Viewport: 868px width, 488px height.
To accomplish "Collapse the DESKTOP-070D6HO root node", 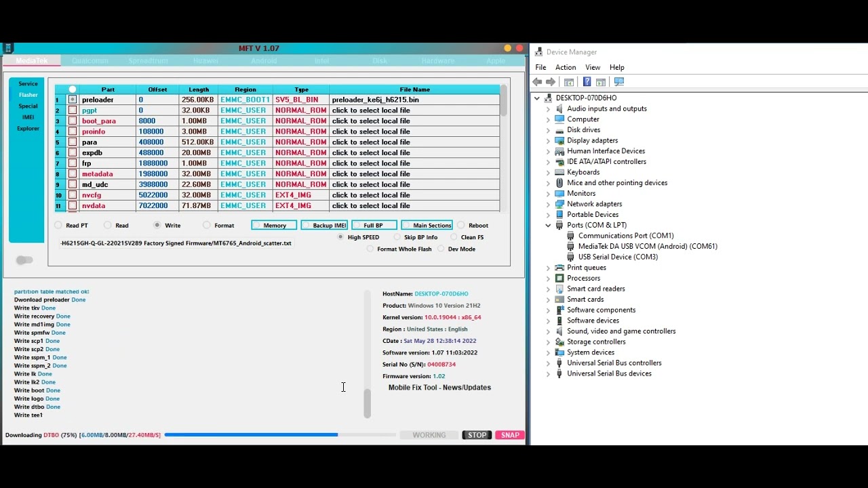I will 537,98.
